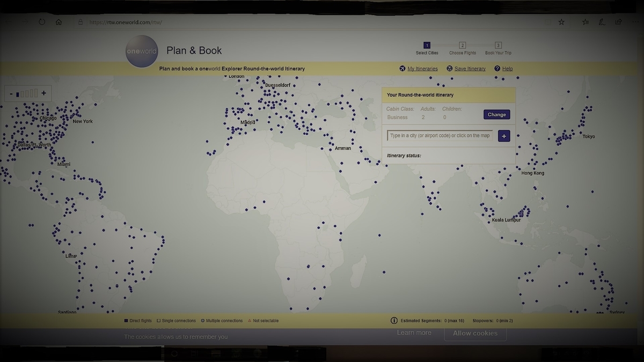Open the Learn more cookie link
644x362 pixels.
414,333
